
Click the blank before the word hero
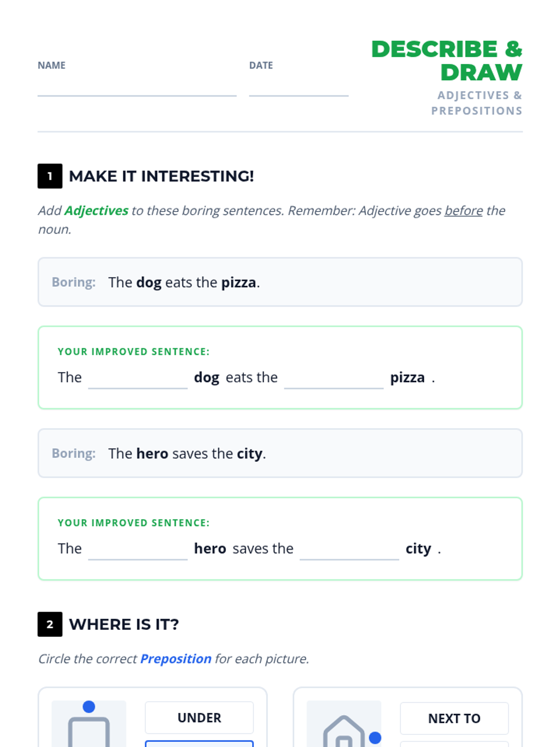click(x=138, y=550)
